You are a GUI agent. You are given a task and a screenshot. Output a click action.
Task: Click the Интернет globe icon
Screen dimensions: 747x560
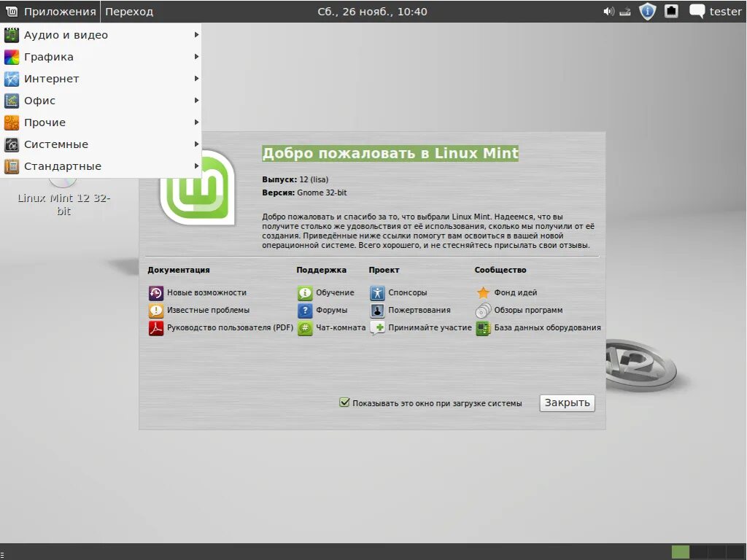12,79
